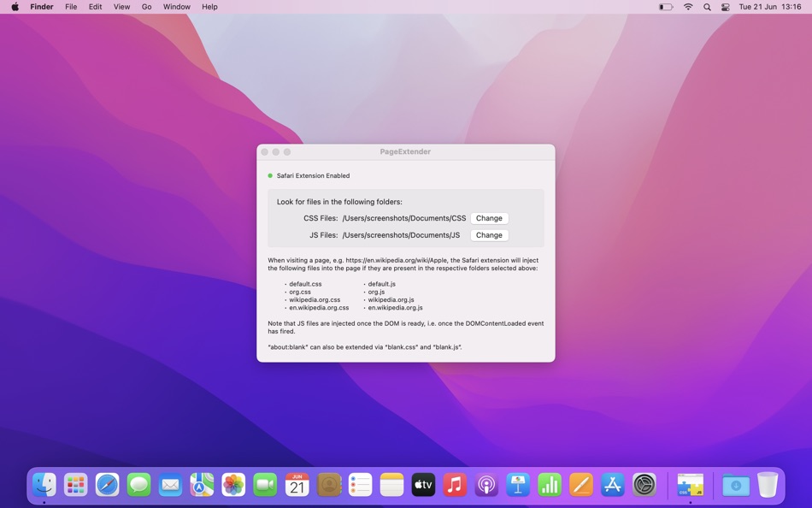
Task: Click the wikipedia.org.css list entry
Action: (315, 299)
